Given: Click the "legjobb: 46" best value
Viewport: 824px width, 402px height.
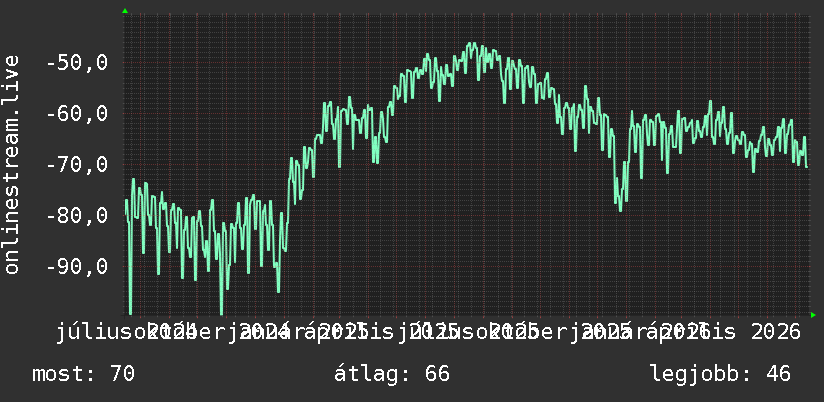Looking at the screenshot, I should coord(720,374).
